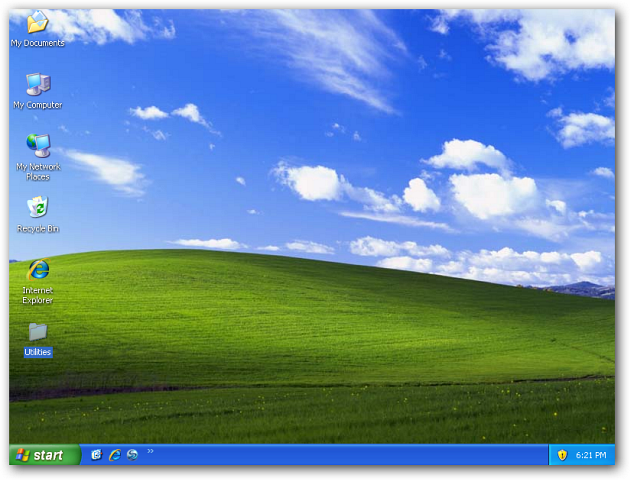630x480 pixels.
Task: Click the Show Desktop quick launch icon
Action: 96,455
